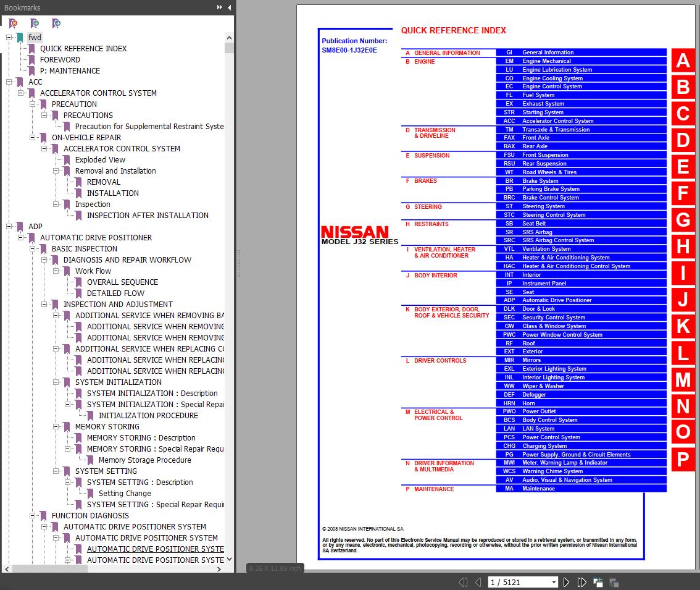Screen dimensions: 700x590
Task: Click the bookmarks horizontal scrollbar right arrow
Action: pos(219,569)
